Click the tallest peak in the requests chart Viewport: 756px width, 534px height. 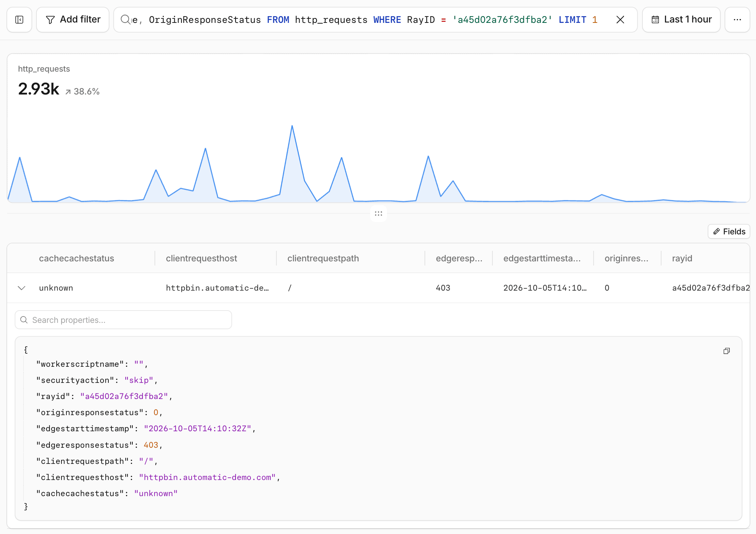click(292, 126)
